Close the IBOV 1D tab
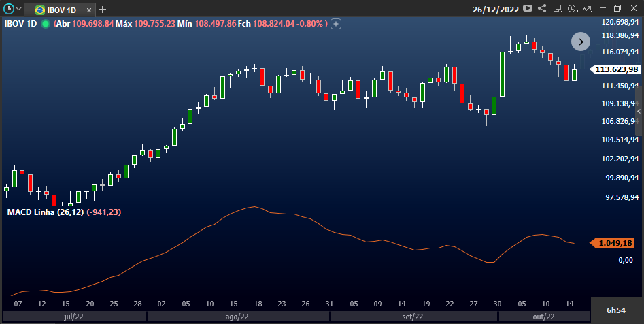Screen dimensions: 644x324 tap(89, 10)
